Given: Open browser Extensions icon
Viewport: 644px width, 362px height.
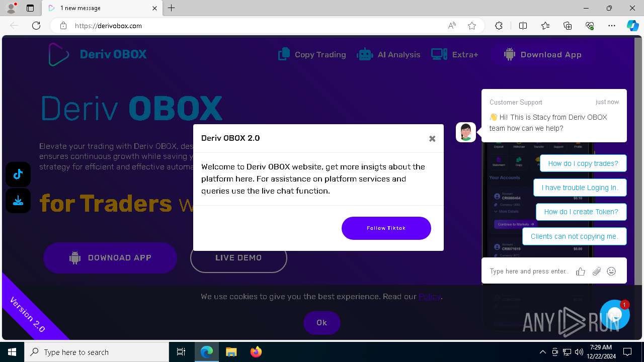Looking at the screenshot, I should pyautogui.click(x=499, y=26).
